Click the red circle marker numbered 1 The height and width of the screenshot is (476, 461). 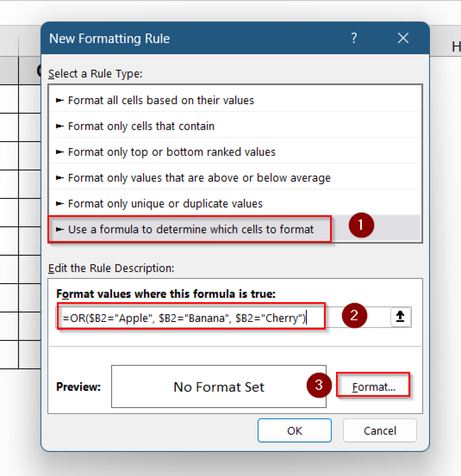pos(361,225)
